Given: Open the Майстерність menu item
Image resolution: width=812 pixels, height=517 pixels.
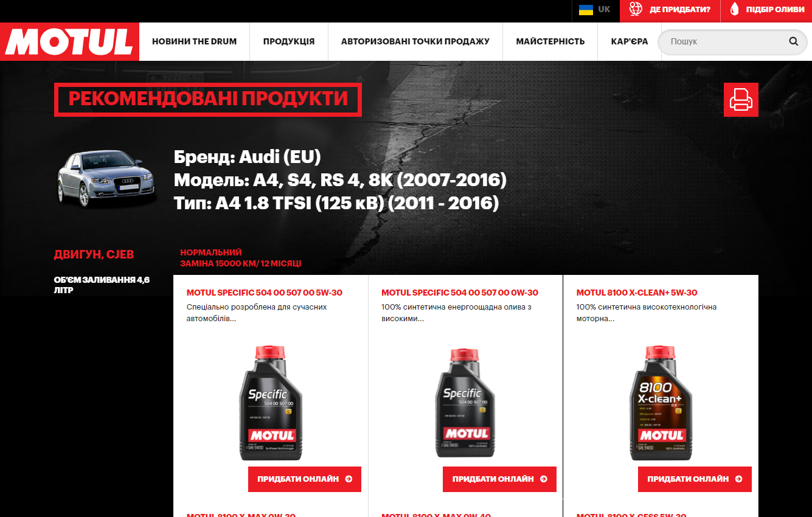Looking at the screenshot, I should point(550,41).
